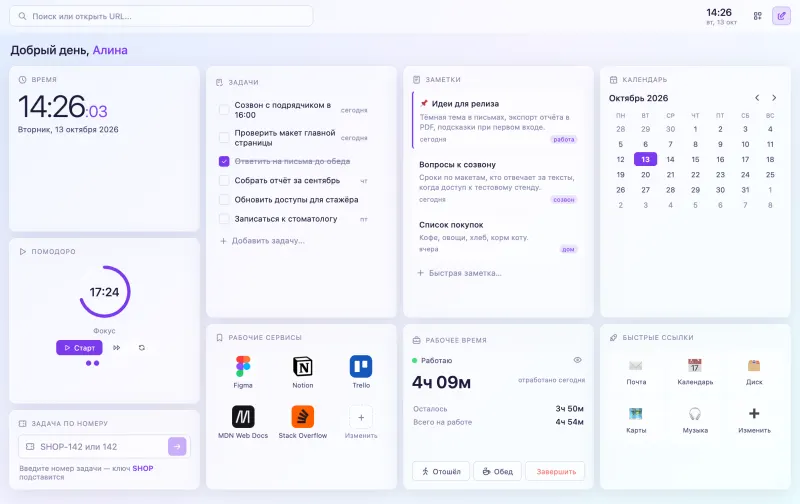Toggle the eye icon in Рабочее время
The width and height of the screenshot is (800, 504).
pyautogui.click(x=578, y=360)
